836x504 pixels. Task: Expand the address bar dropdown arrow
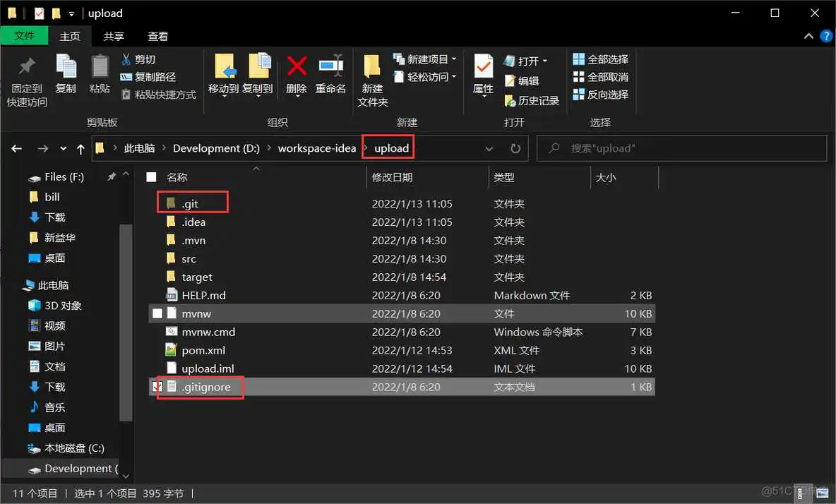coord(490,148)
